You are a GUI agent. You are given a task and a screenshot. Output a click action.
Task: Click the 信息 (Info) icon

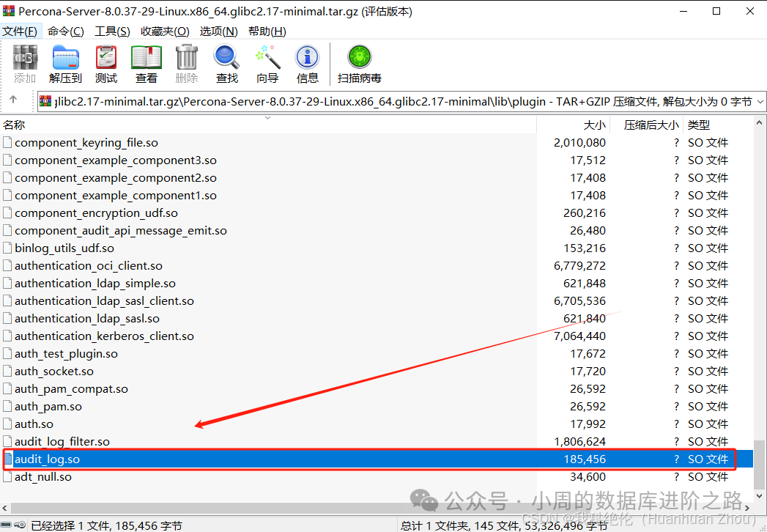(x=307, y=64)
